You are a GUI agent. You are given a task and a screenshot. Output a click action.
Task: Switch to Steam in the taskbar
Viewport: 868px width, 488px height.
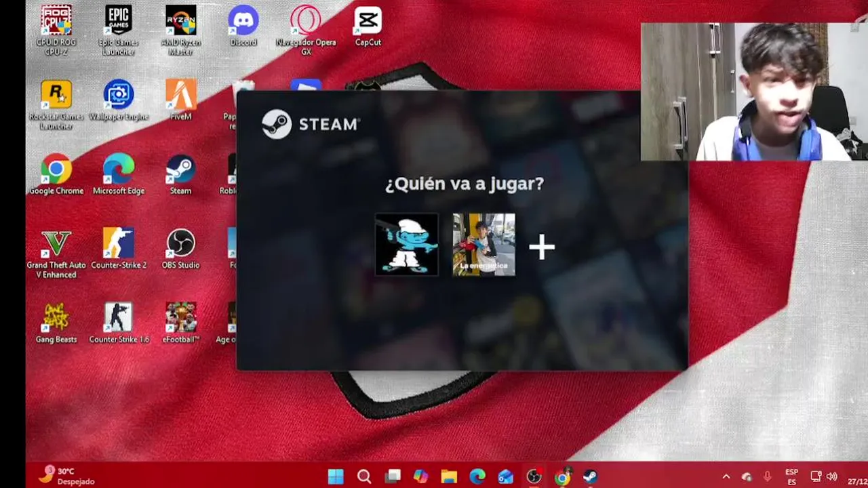590,476
